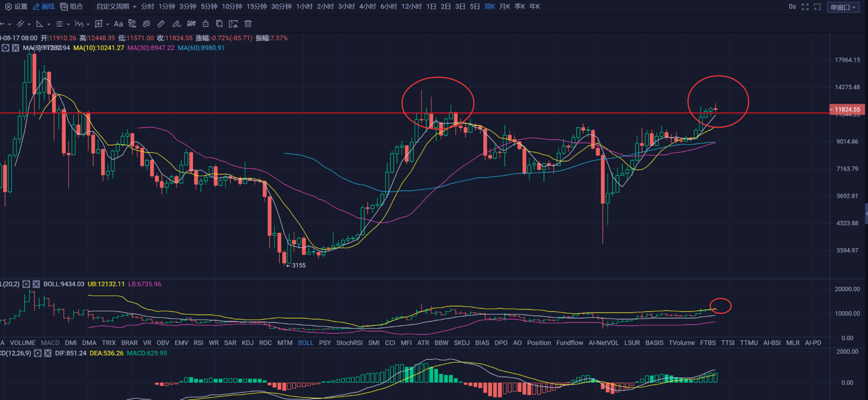The width and height of the screenshot is (868, 400).
Task: Click the lock drawings icon
Action: point(206,24)
